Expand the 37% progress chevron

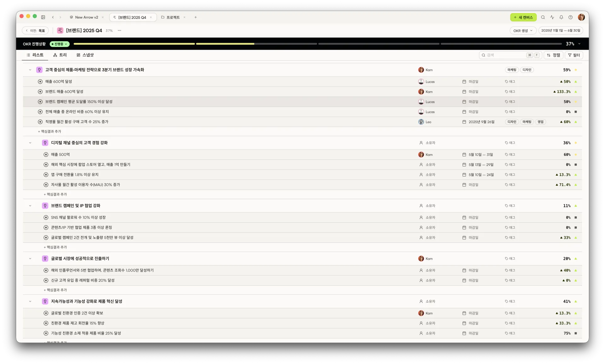(x=579, y=44)
